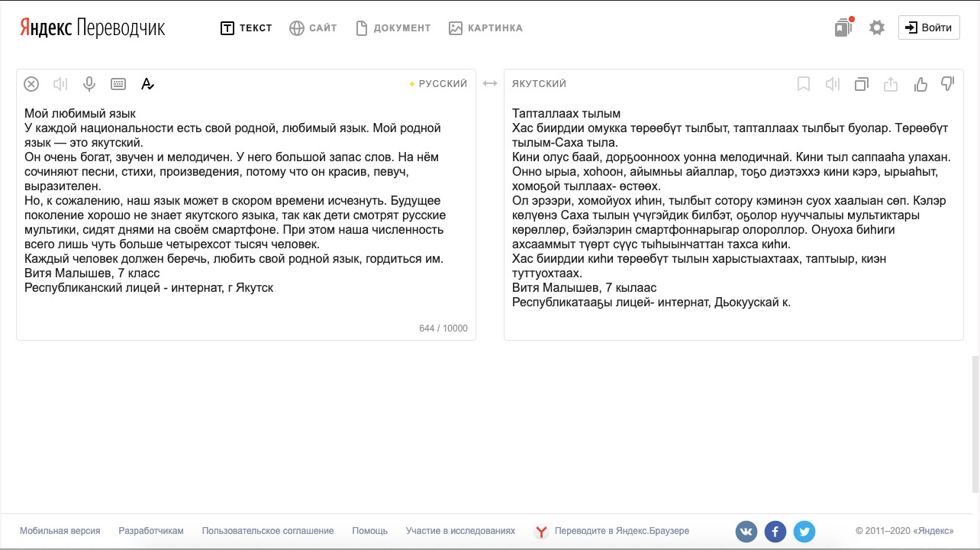Viewport: 980px width, 550px height.
Task: Click the page vertical scrollbar
Action: (975, 424)
